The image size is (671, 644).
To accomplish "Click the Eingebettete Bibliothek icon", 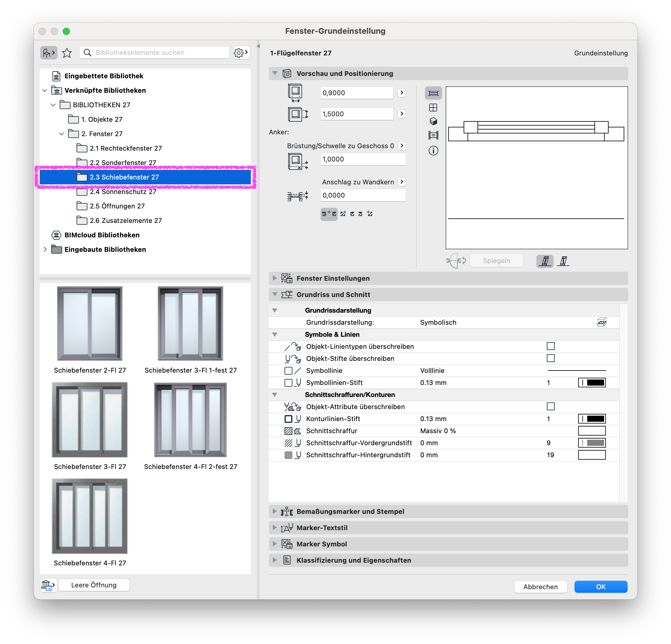I will coord(56,76).
